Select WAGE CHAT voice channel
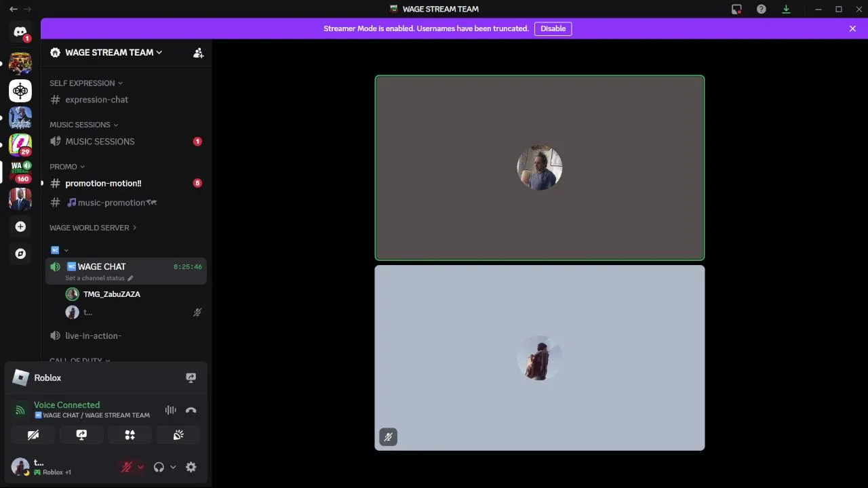Screen dimensions: 868x488 [x=126, y=271]
